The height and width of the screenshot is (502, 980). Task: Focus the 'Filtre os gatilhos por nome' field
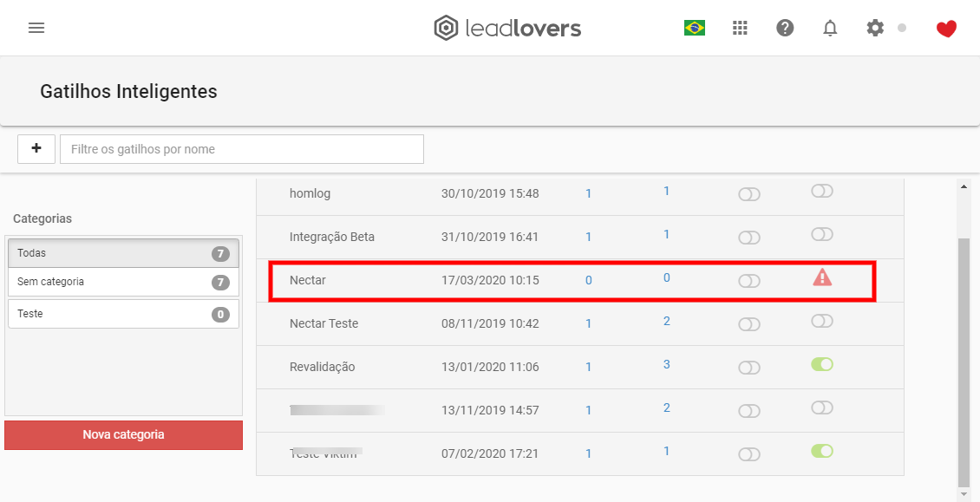(242, 149)
